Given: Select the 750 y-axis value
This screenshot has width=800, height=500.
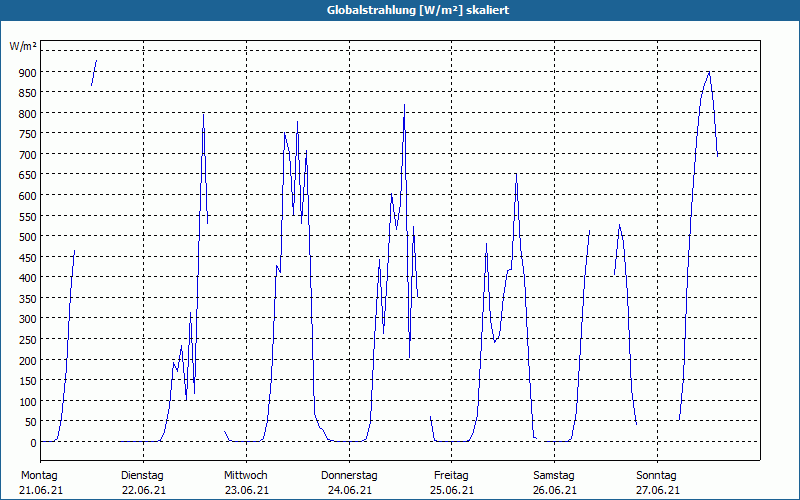Looking at the screenshot, I should 28,134.
